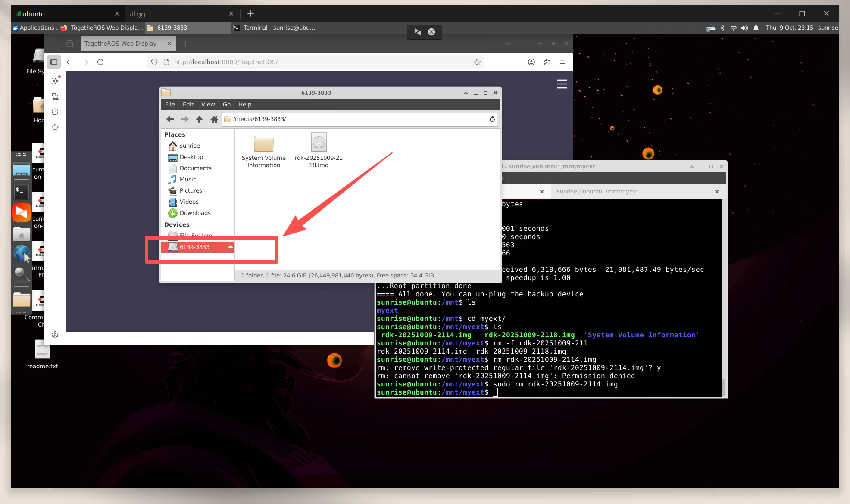Viewport: 850px width, 504px height.
Task: Open the Downloads place in sidebar
Action: pyautogui.click(x=195, y=213)
